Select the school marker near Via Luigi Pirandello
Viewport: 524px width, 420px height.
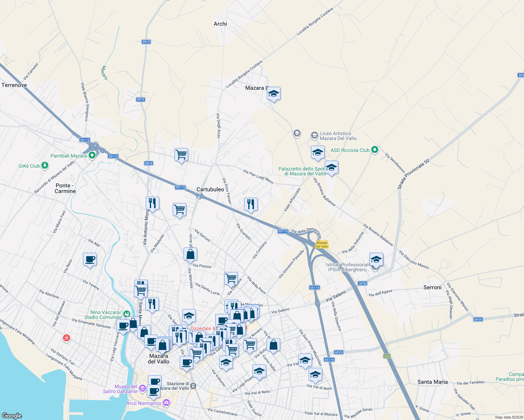pos(259,371)
